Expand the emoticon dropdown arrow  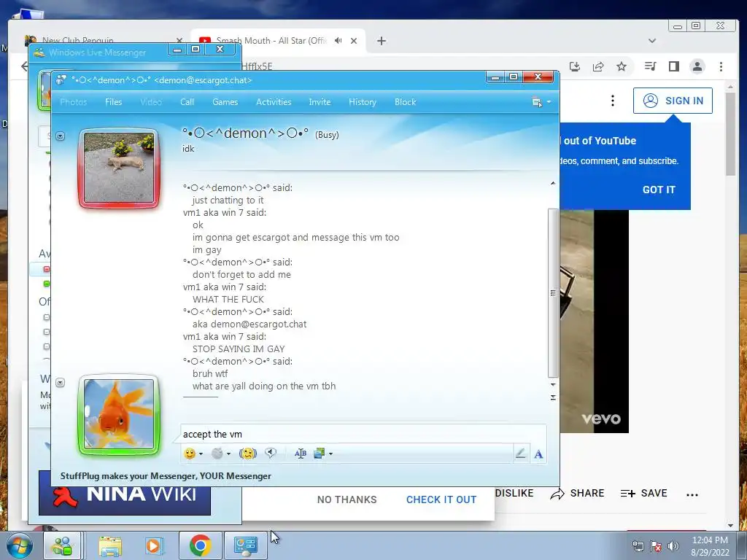(201, 454)
